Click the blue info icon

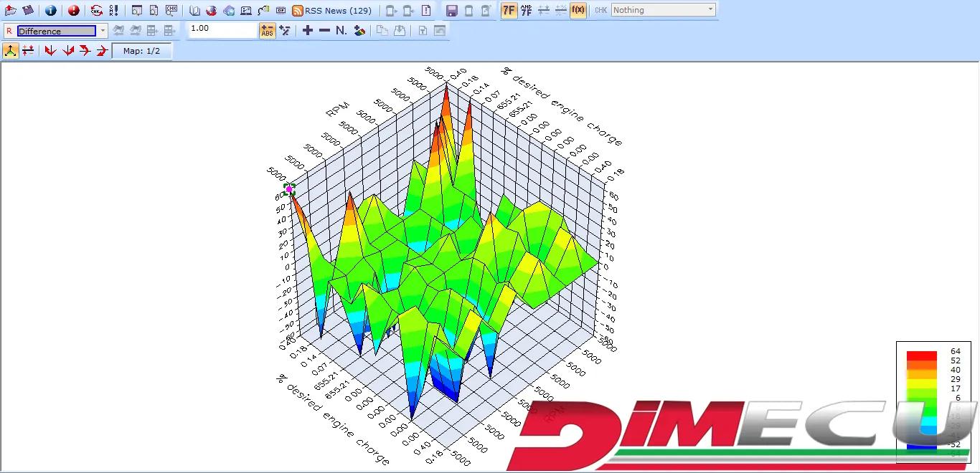[x=50, y=11]
